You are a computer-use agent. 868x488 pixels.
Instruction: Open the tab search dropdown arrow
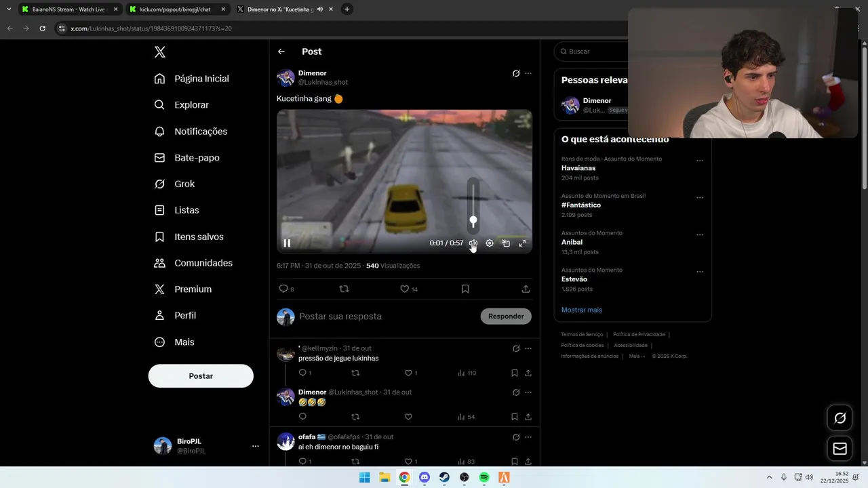point(9,9)
